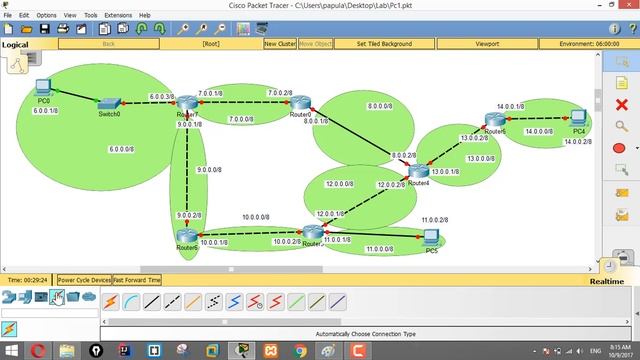Open the Help menu
The width and height of the screenshot is (640, 360).
pyautogui.click(x=144, y=15)
